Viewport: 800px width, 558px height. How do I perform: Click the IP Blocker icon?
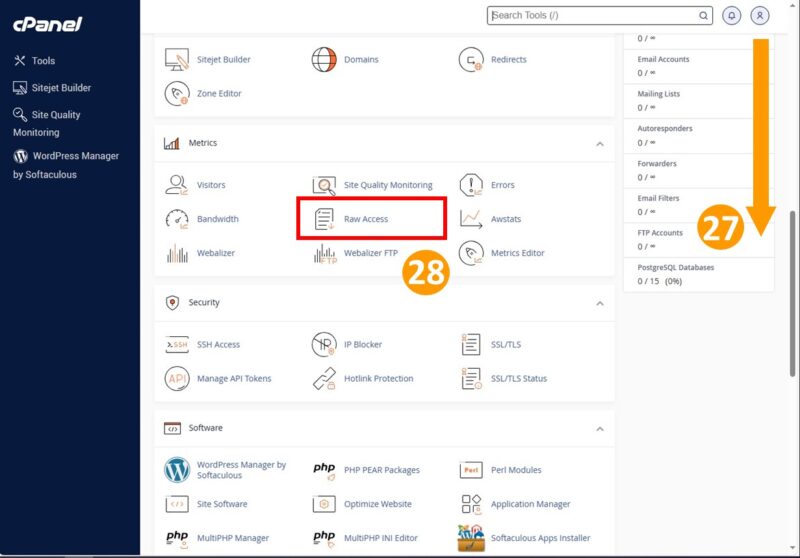coord(324,344)
